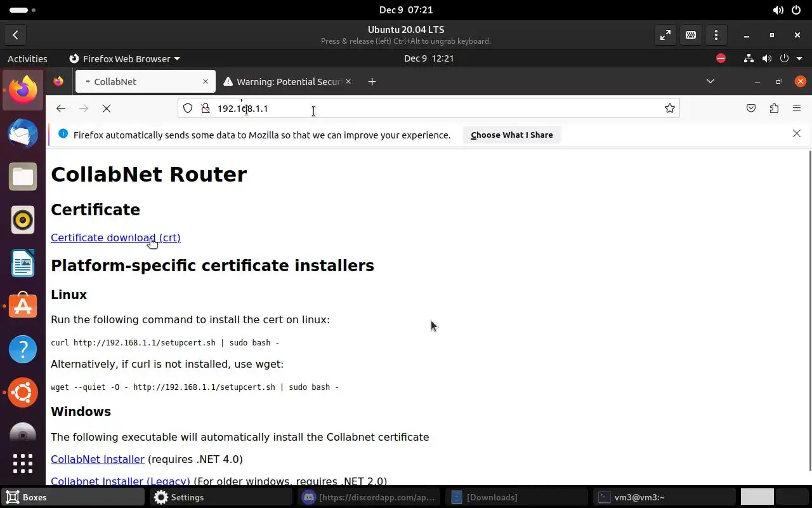Launch Thunderbird Mail from the dock

click(23, 133)
